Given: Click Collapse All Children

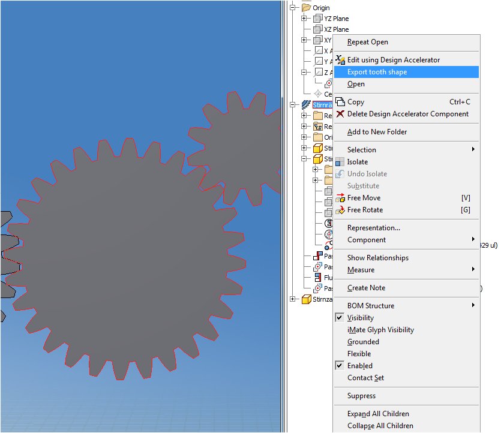Looking at the screenshot, I should click(x=406, y=426).
